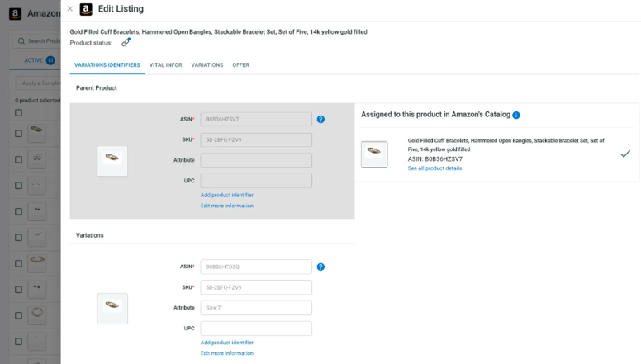Click Parent Product Attribute field
641x364 pixels.
(256, 160)
